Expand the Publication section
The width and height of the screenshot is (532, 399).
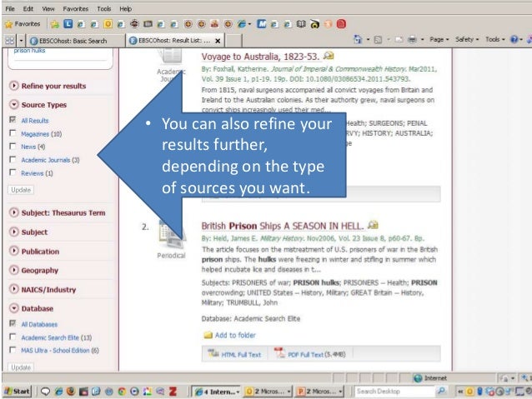(14, 251)
